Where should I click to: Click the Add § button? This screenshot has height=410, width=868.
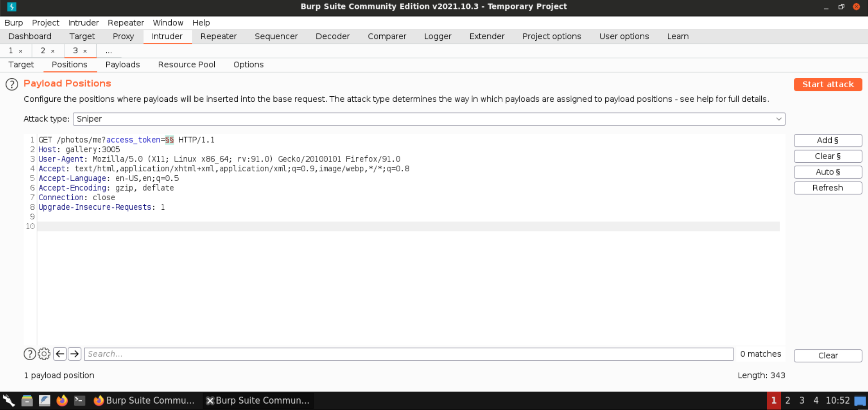[827, 141]
